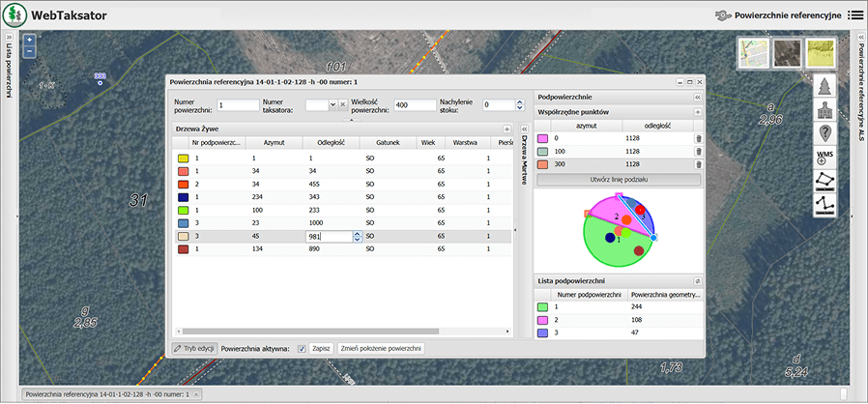Zoom in on the map

click(x=29, y=41)
